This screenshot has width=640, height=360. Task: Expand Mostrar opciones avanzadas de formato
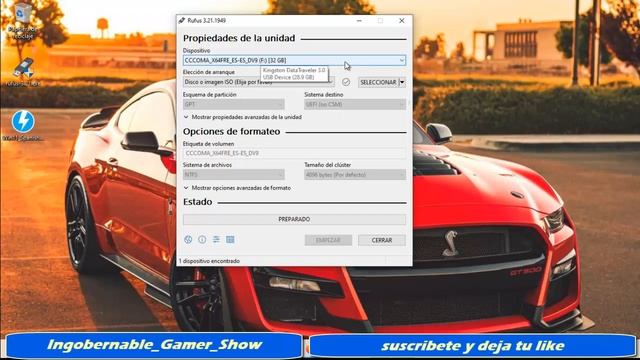pos(238,188)
